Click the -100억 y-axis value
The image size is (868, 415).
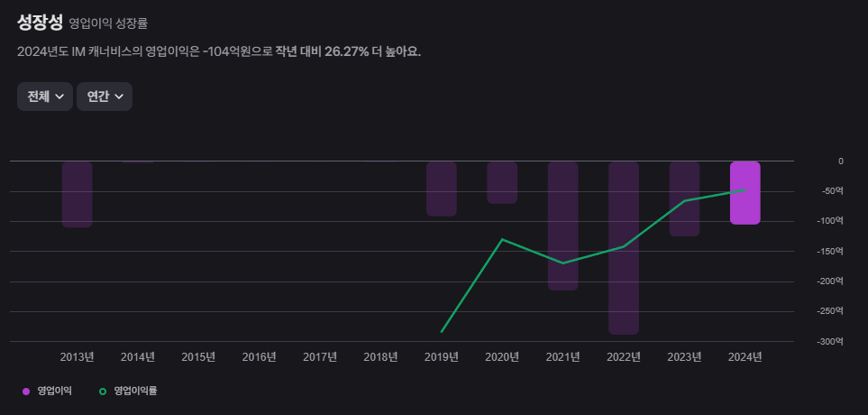[x=831, y=221]
